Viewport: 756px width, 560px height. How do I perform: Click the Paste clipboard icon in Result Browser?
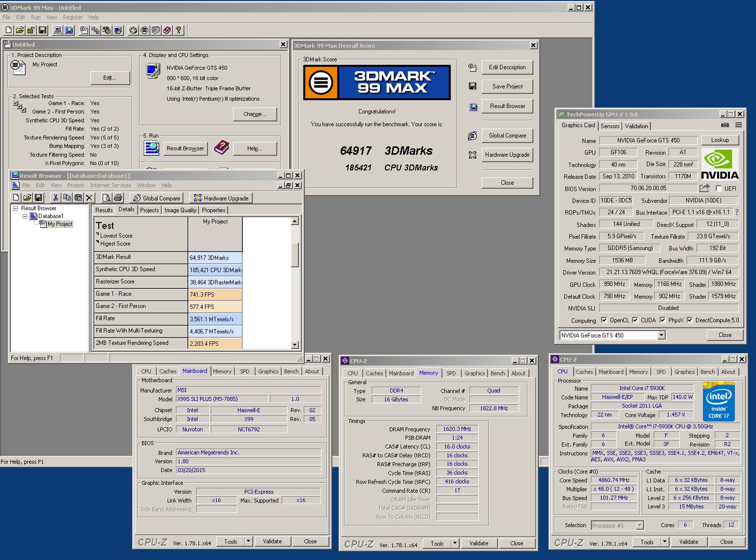78,197
